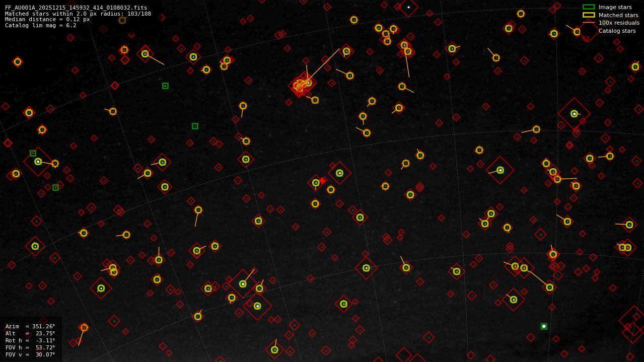The width and height of the screenshot is (644, 362).
Task: Click the Matched stars legend label
Action: [618, 15]
